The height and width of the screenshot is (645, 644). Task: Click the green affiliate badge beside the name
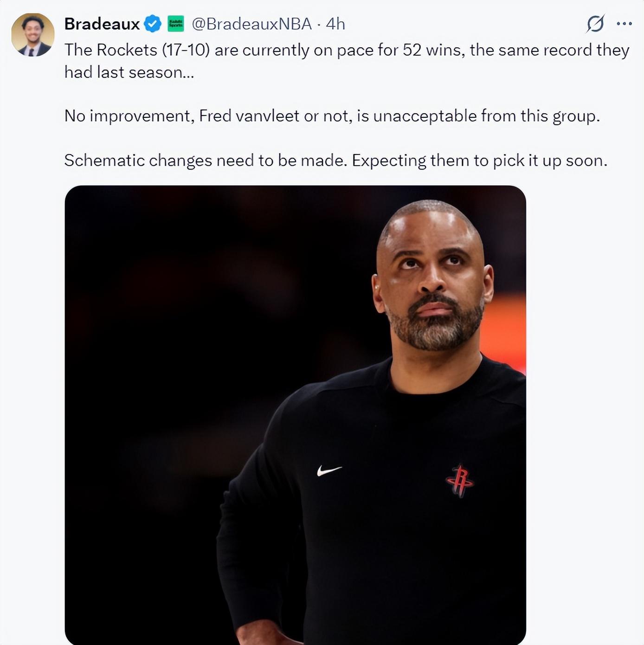pos(176,24)
